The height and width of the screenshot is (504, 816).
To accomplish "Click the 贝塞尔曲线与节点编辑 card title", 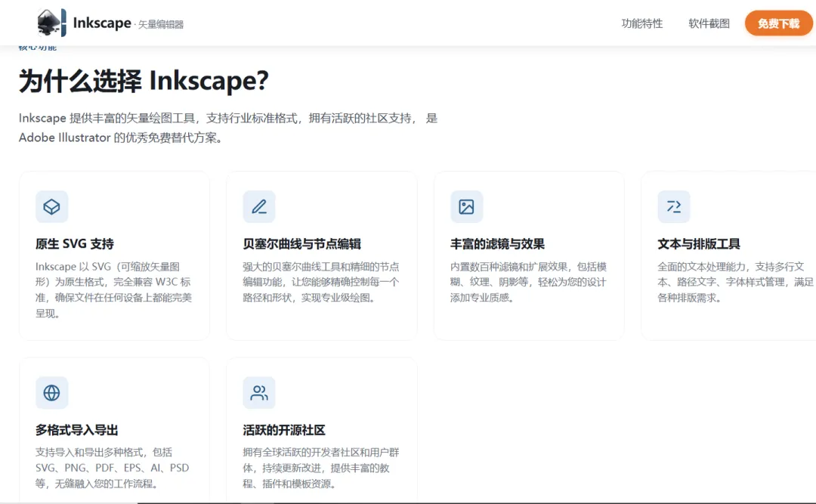I will coord(301,243).
